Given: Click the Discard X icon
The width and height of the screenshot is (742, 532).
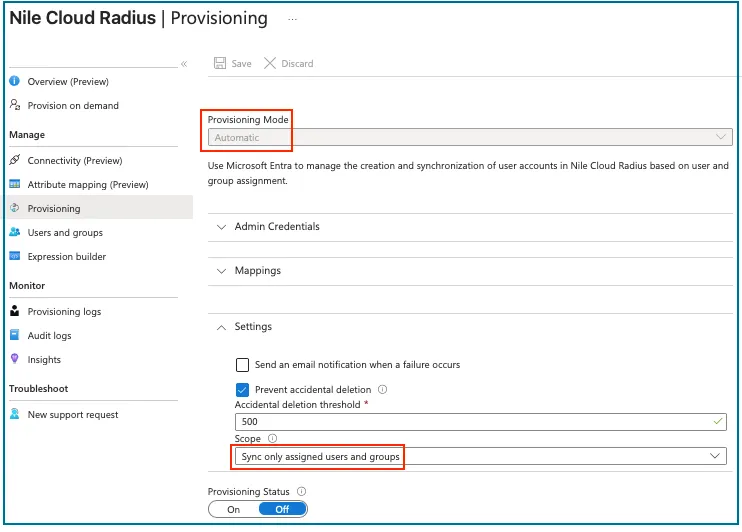Looking at the screenshot, I should [270, 63].
